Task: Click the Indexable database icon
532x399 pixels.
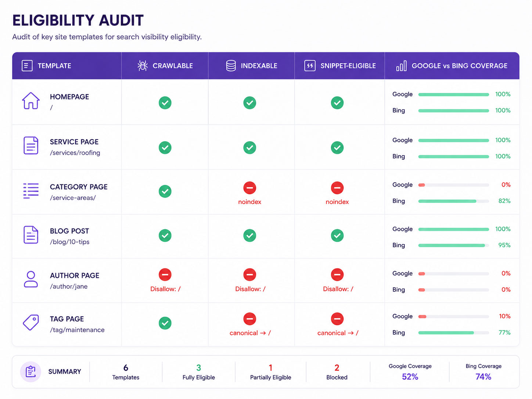Action: 231,66
